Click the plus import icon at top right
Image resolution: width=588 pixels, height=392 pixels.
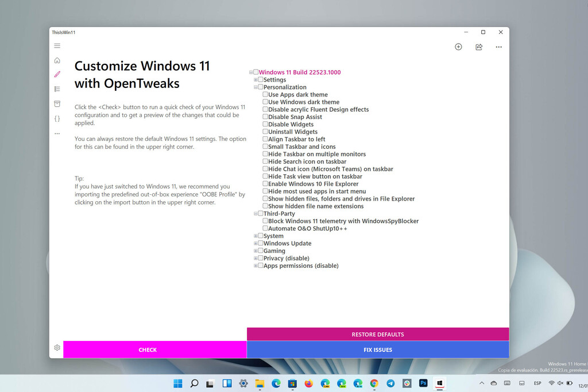[x=458, y=47]
